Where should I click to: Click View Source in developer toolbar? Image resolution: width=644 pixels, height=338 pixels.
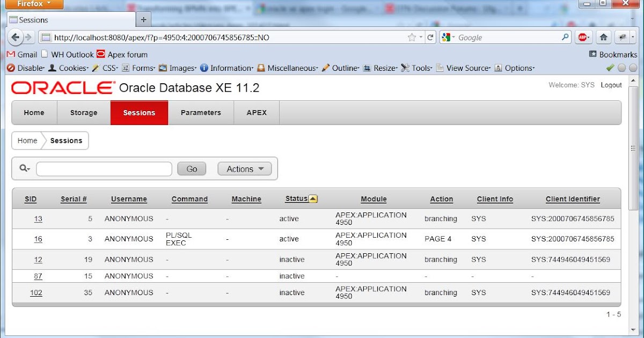click(x=464, y=68)
